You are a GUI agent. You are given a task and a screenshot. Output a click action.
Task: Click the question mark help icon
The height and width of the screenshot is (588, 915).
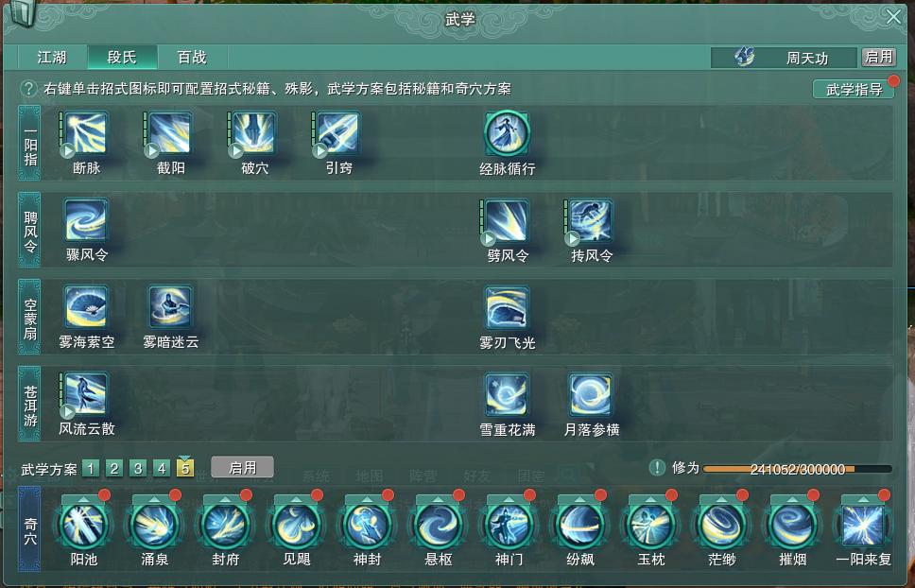[28, 89]
